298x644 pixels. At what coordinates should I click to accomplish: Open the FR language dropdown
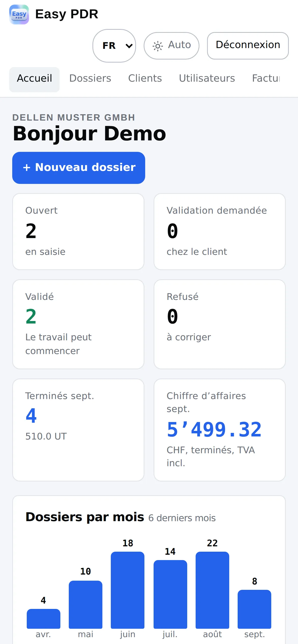click(x=114, y=46)
